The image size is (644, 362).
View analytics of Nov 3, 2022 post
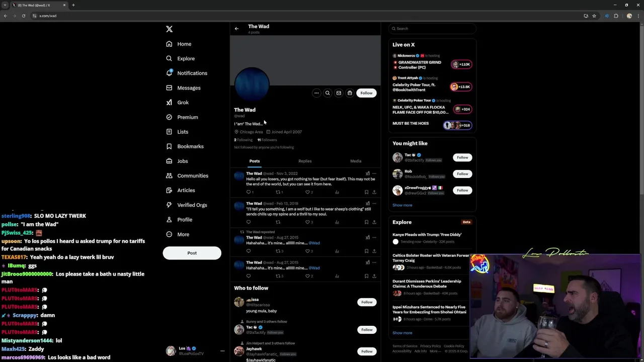click(x=337, y=192)
